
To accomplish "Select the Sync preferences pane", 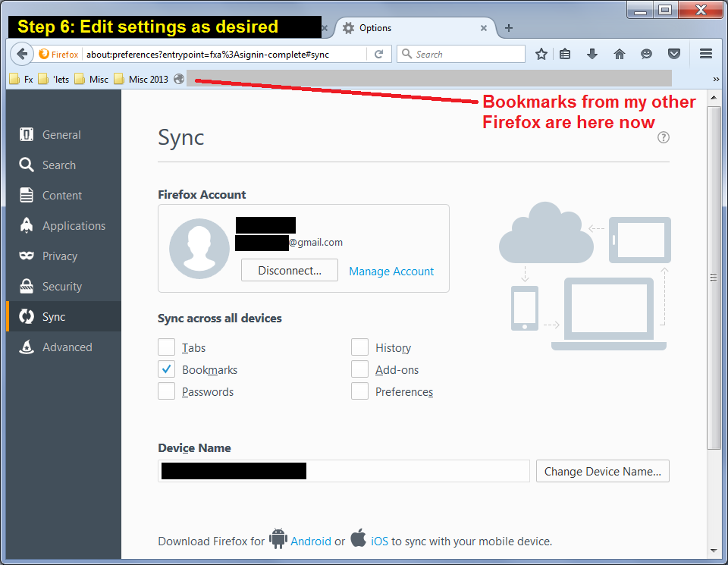I will point(63,316).
